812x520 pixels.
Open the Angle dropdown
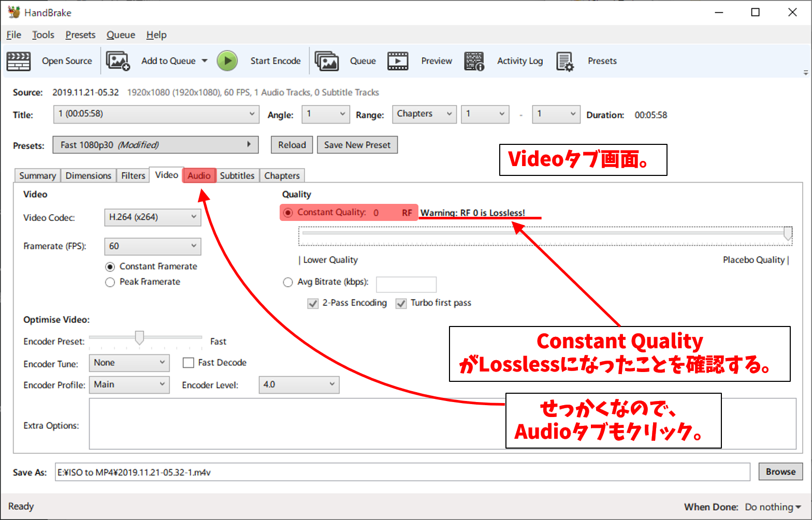point(326,114)
